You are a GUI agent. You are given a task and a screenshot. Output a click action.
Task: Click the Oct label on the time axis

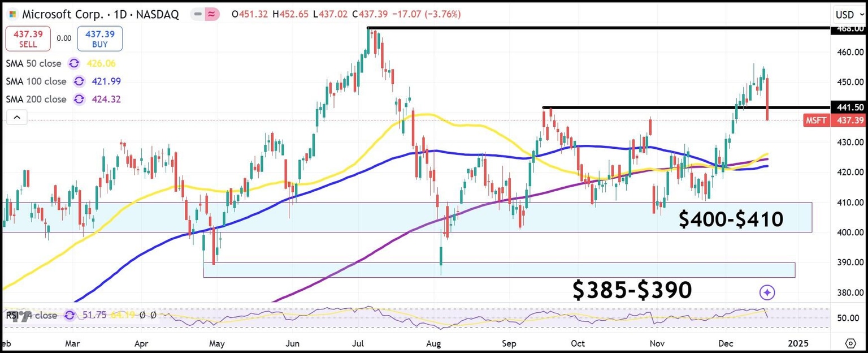(x=578, y=343)
